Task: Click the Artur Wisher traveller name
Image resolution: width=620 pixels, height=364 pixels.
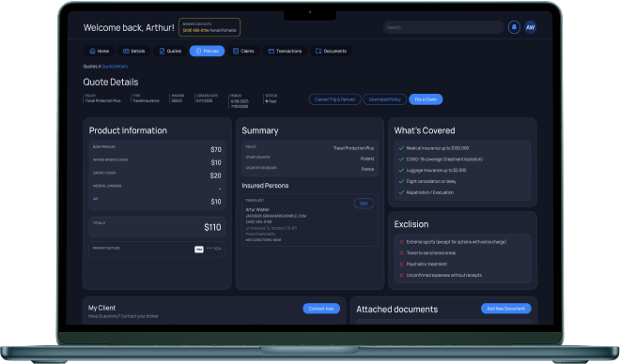Action: 257,209
